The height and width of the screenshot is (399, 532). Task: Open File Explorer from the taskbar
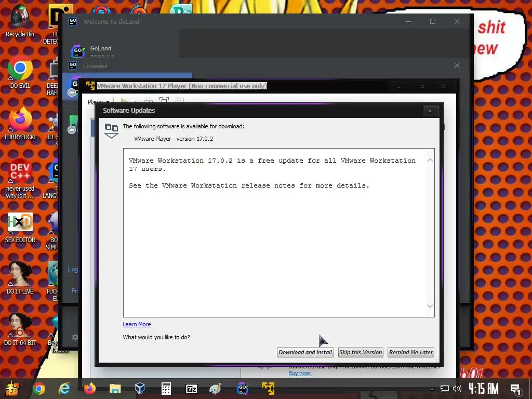pyautogui.click(x=115, y=389)
